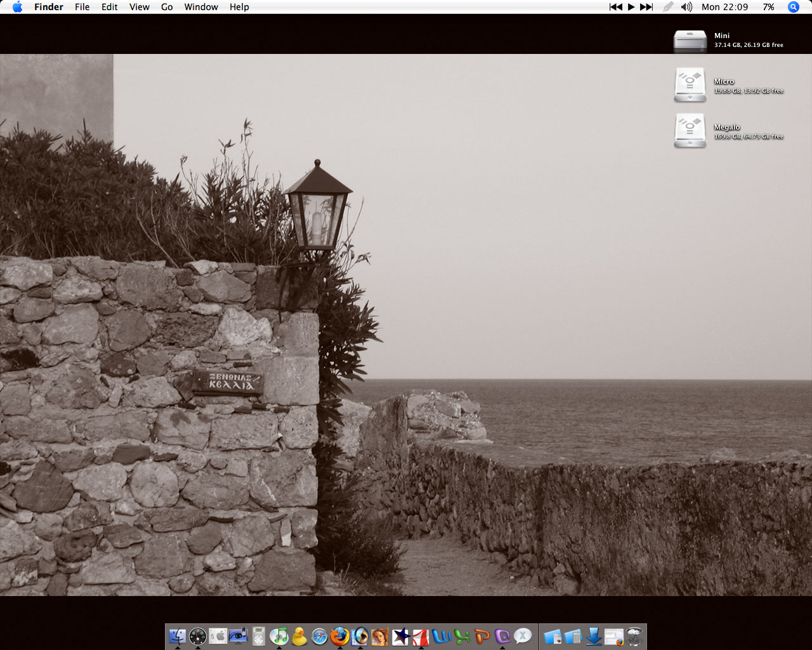Click the dark star Dock icon
This screenshot has height=650, width=812.
tap(400, 636)
